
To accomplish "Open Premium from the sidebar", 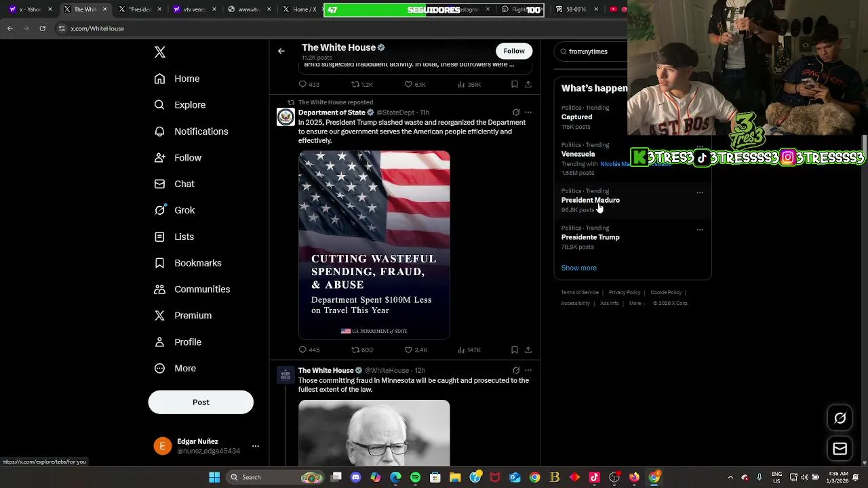I will click(x=183, y=315).
